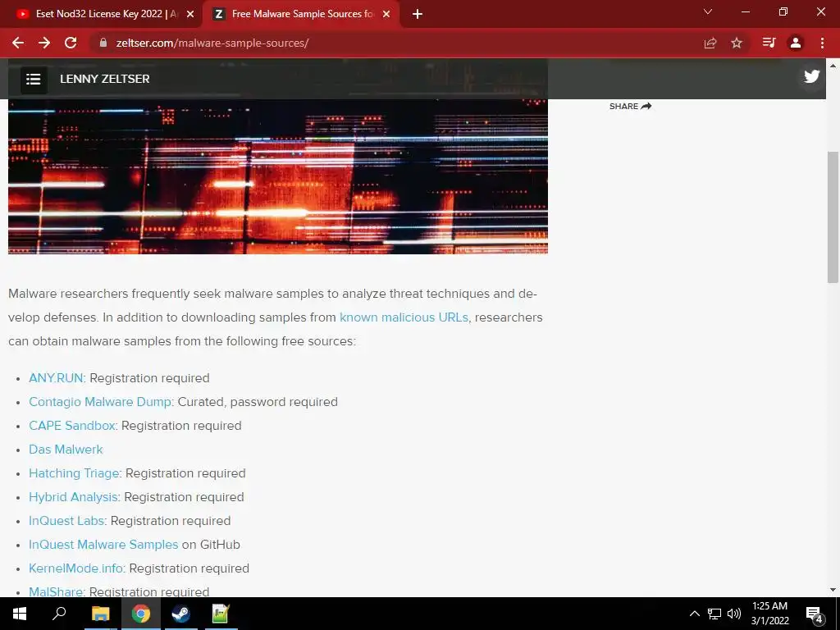Go forward with the browser arrow
This screenshot has height=630, width=840.
(x=44, y=43)
